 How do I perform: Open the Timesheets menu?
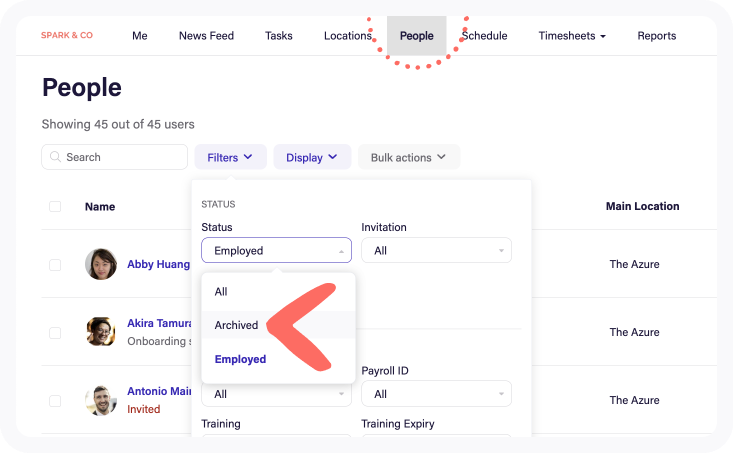point(572,36)
